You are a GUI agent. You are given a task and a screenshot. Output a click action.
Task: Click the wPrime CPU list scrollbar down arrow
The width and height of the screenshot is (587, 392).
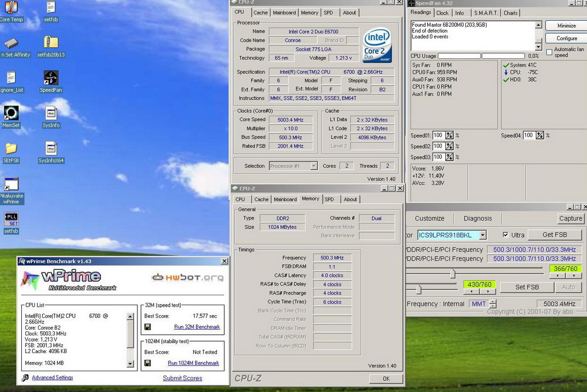tap(130, 363)
